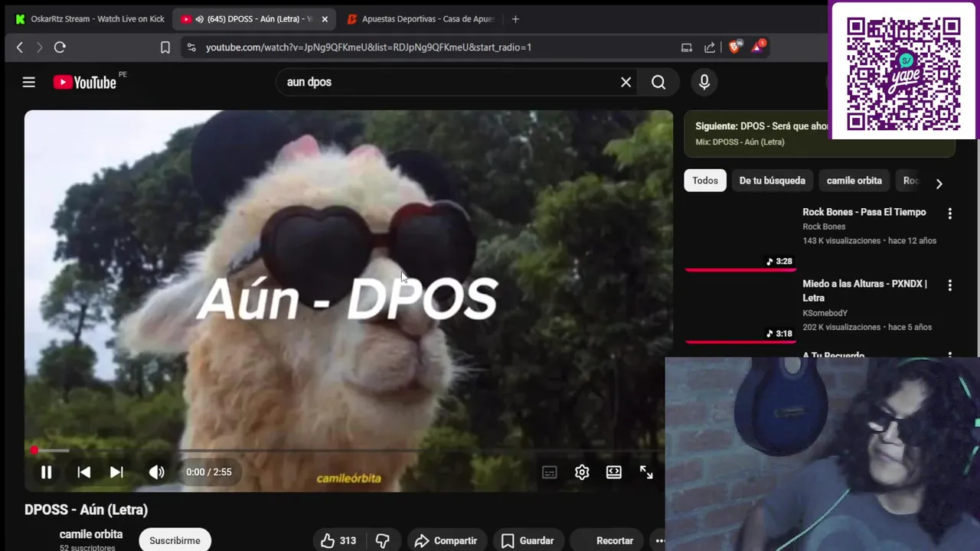Screen dimensions: 980x551
Task: Seek on the video progress bar
Action: pos(348,451)
